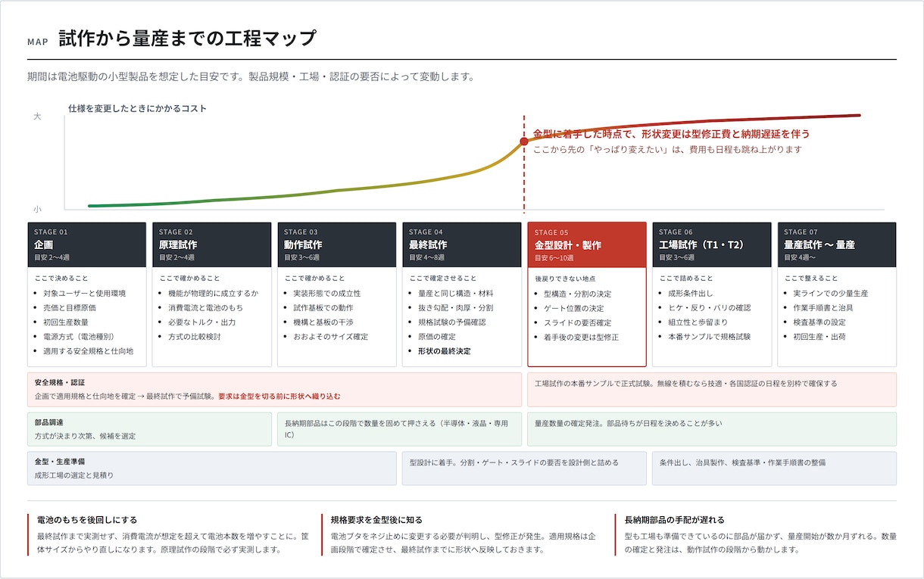
Task: Select the STAGE 02 原理試作 header
Action: (211, 244)
